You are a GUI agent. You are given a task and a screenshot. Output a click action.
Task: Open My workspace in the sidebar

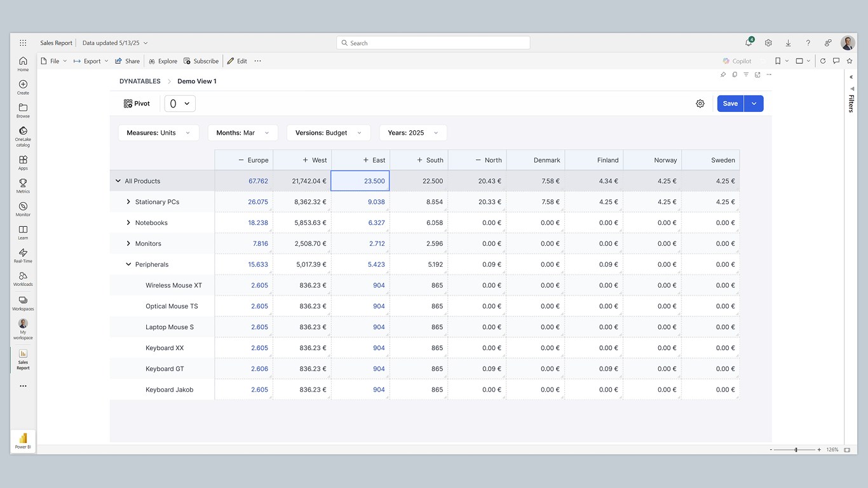pos(23,329)
